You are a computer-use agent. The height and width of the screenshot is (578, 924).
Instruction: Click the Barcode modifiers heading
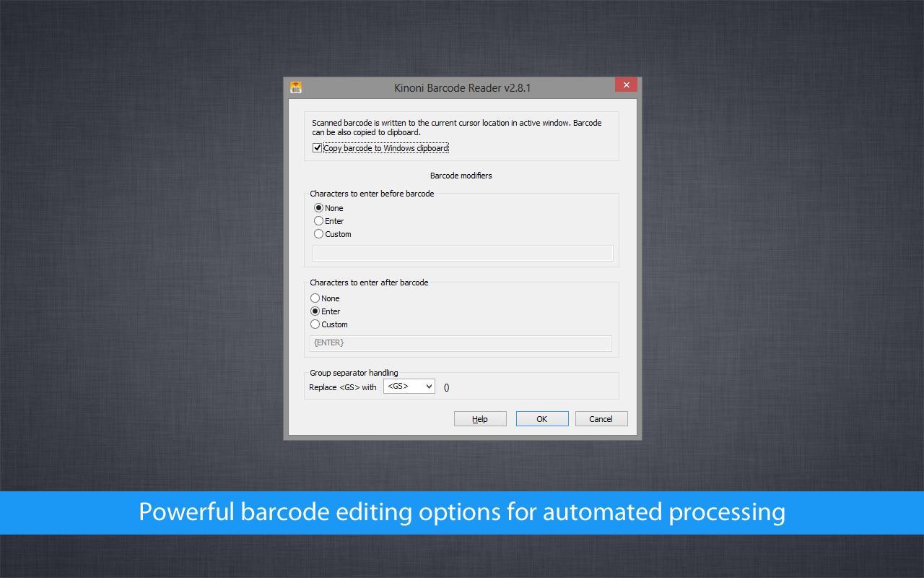tap(461, 175)
